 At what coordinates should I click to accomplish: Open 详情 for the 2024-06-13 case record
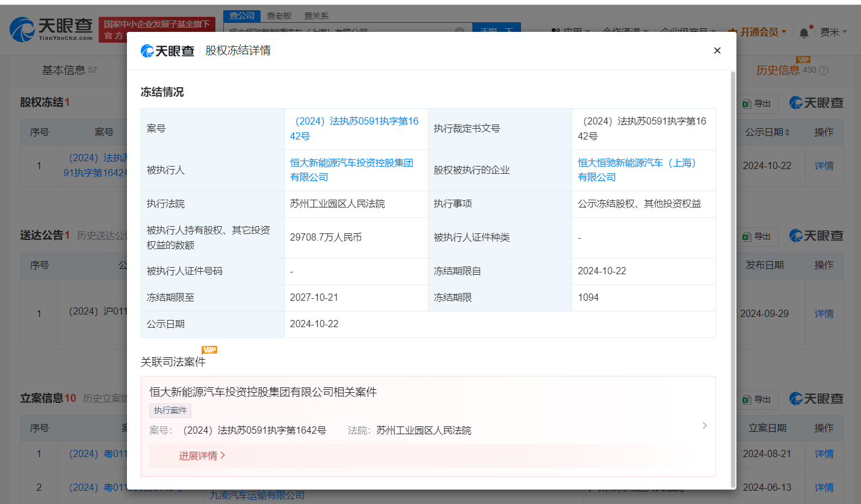pos(824,487)
